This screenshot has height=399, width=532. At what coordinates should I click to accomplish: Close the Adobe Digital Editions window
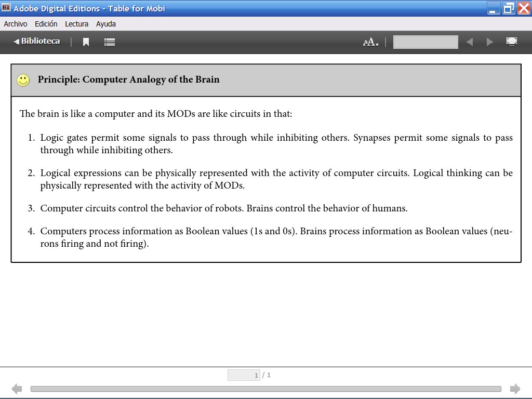click(x=524, y=8)
